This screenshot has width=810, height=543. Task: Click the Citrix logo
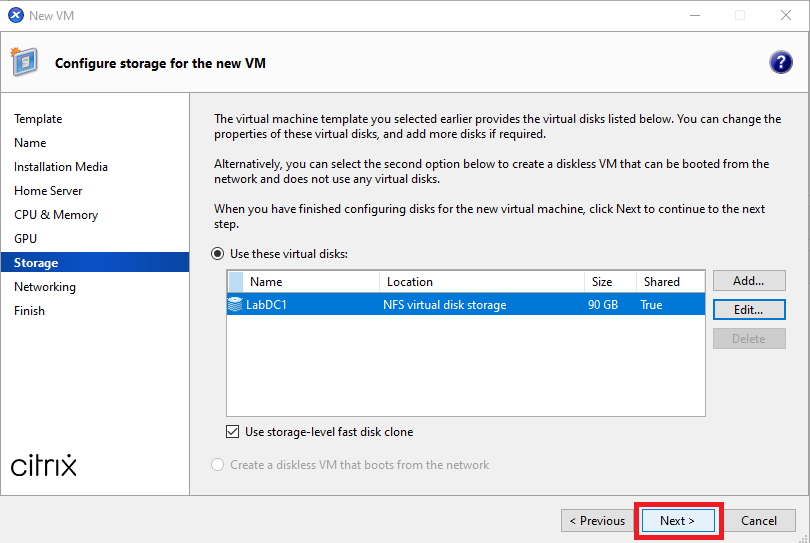(x=44, y=465)
